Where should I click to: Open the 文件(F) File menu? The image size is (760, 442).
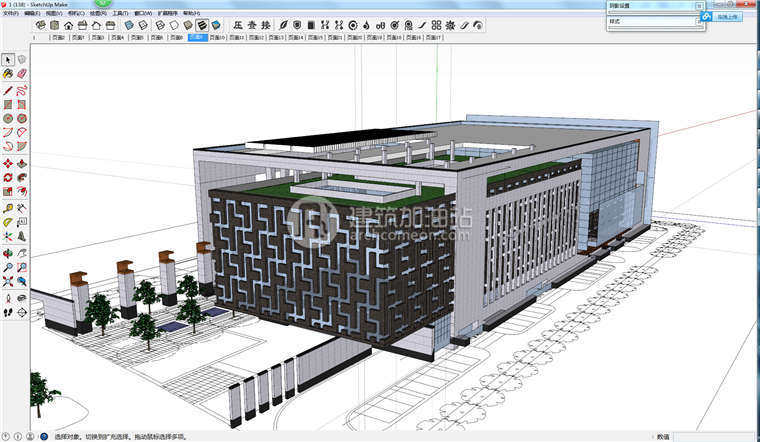click(11, 14)
